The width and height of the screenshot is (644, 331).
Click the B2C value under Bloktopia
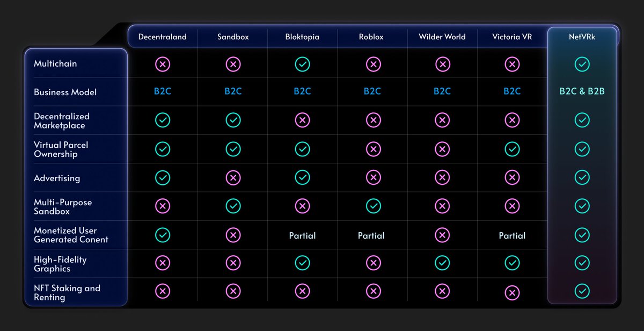point(302,91)
